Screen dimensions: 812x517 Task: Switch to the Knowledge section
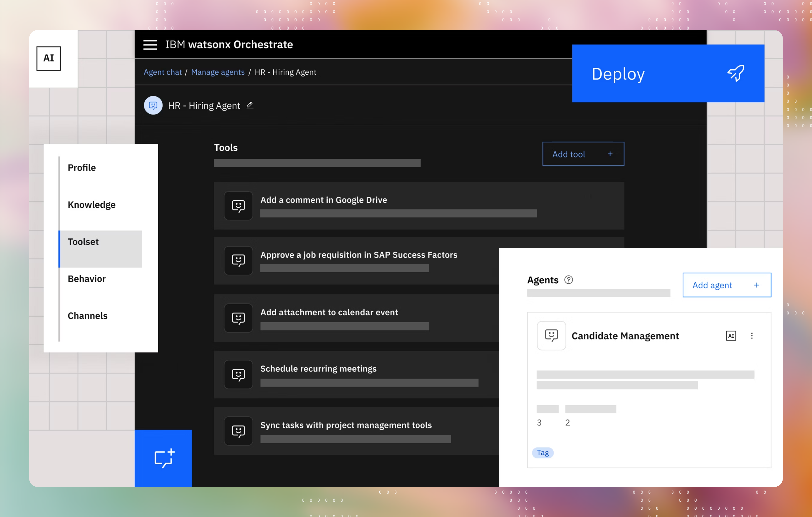pos(91,205)
